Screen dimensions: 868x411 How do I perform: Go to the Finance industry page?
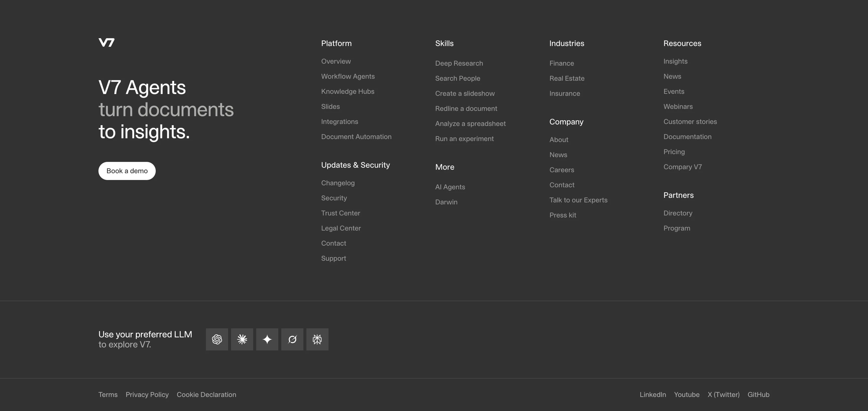tap(562, 63)
